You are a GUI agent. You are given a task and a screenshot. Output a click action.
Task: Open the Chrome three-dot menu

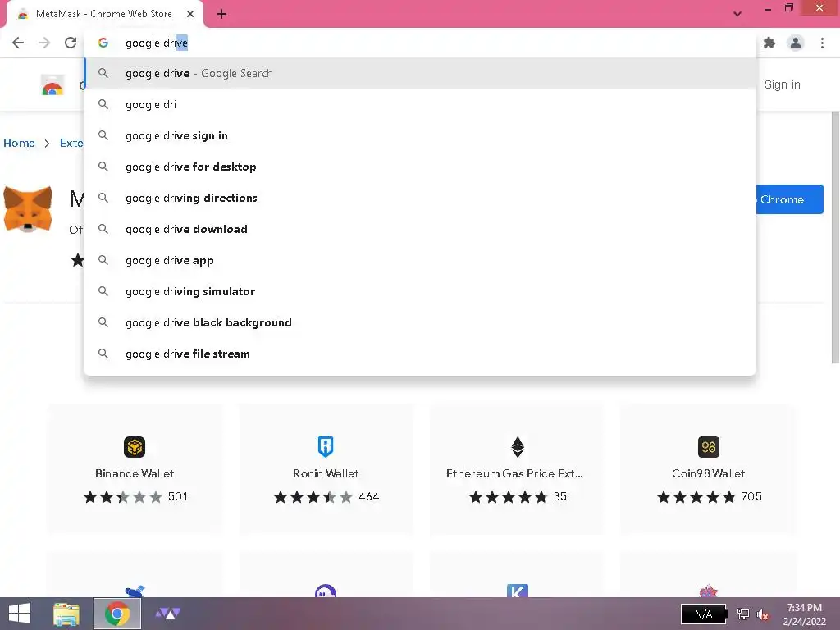pos(822,43)
